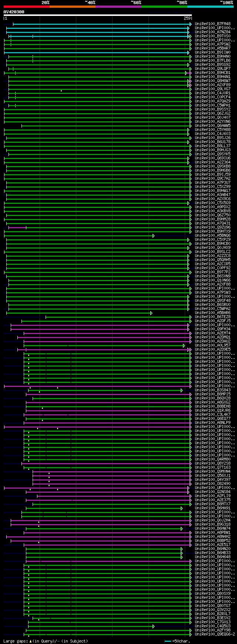Click hit label UniRef100_C7G013
Screen dimensions: 237x644
[213, 622]
